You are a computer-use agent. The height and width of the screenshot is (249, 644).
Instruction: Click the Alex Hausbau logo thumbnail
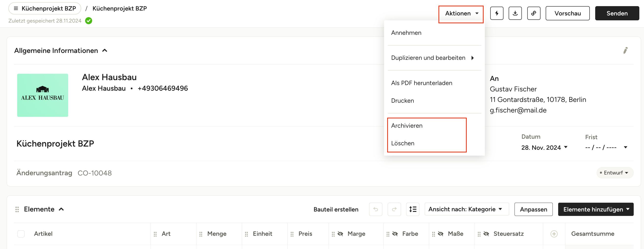pyautogui.click(x=42, y=95)
